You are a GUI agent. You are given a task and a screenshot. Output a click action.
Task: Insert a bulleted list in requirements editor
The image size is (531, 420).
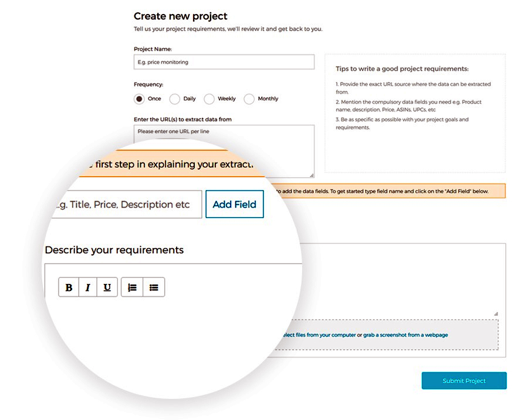(x=154, y=287)
